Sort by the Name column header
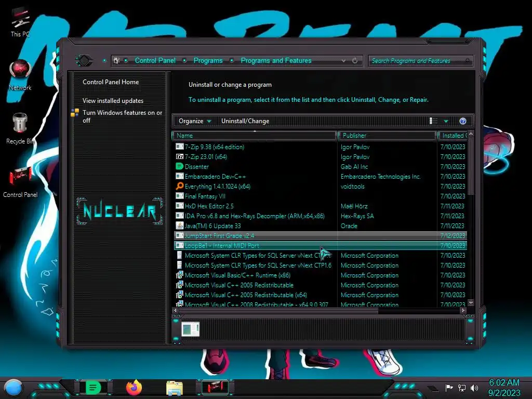 255,136
